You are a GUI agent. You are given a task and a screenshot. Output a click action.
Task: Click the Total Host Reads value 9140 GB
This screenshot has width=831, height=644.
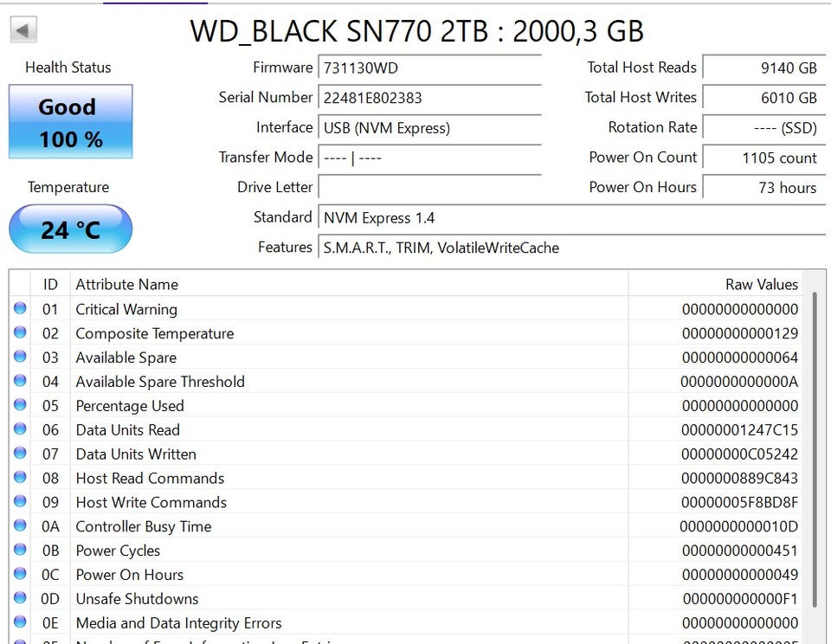click(x=763, y=68)
